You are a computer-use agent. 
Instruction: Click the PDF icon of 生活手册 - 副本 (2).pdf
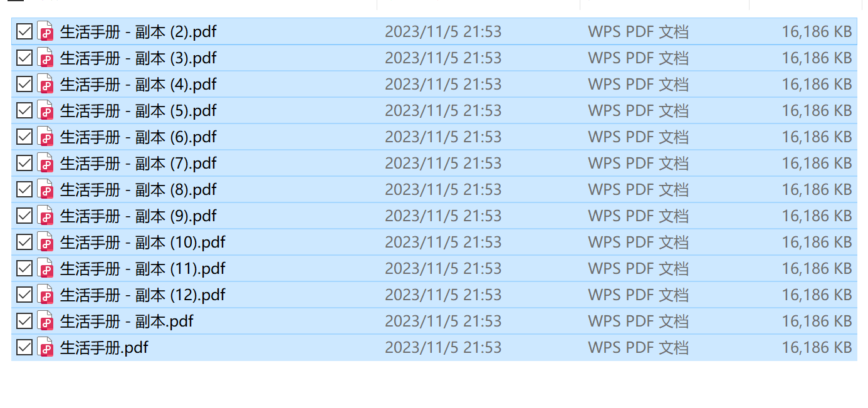coord(45,31)
